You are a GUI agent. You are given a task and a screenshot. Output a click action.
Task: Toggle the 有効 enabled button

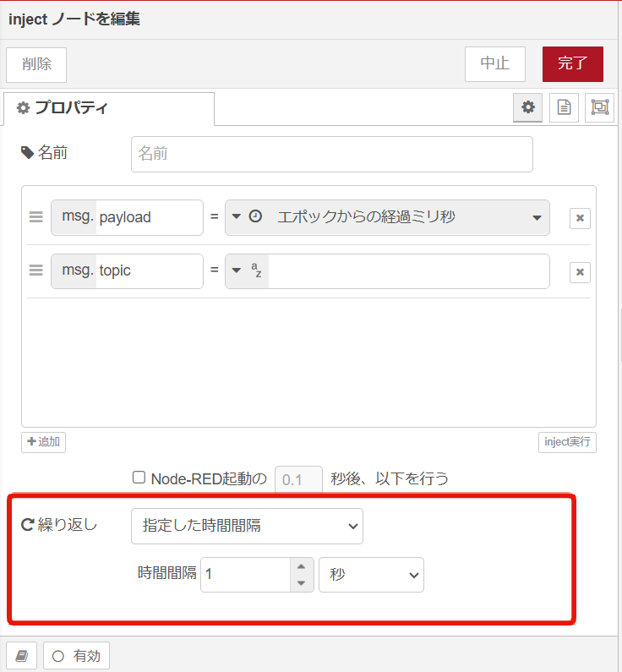(76, 655)
